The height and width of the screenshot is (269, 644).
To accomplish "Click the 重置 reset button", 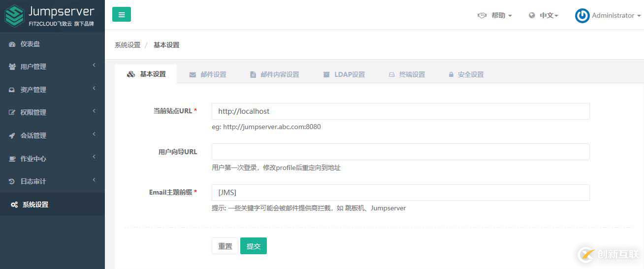I will [x=225, y=246].
